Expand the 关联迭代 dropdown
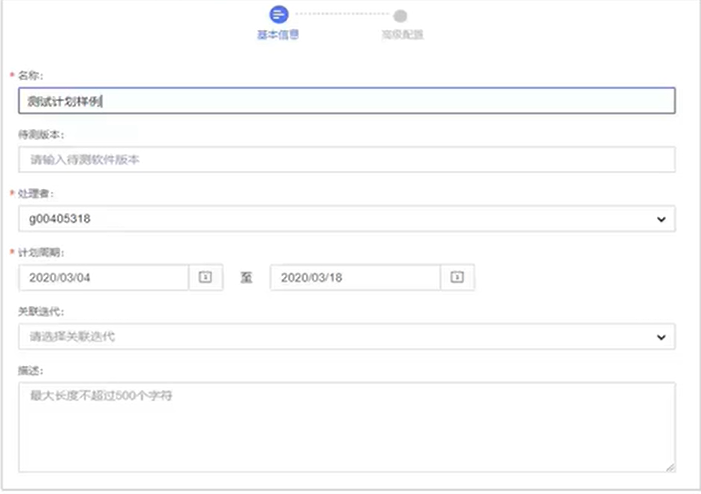701x494 pixels. point(347,337)
